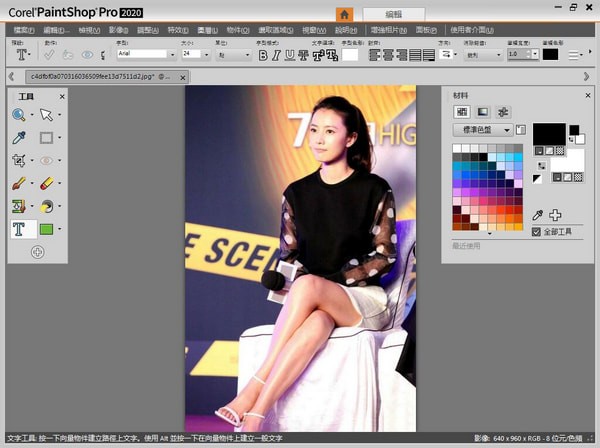Select the Eraser tool
Image resolution: width=600 pixels, height=448 pixels.
click(46, 184)
